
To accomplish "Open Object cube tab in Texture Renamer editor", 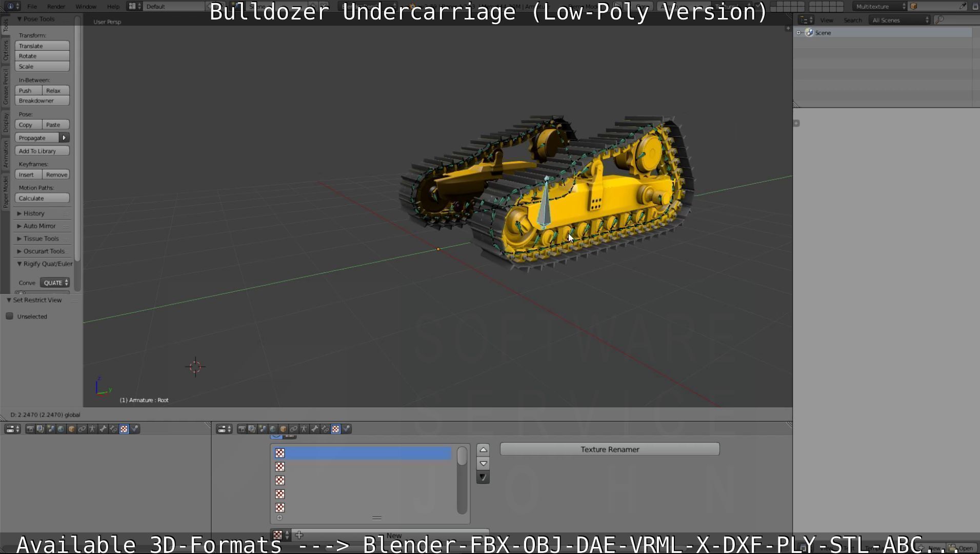I will pos(283,429).
